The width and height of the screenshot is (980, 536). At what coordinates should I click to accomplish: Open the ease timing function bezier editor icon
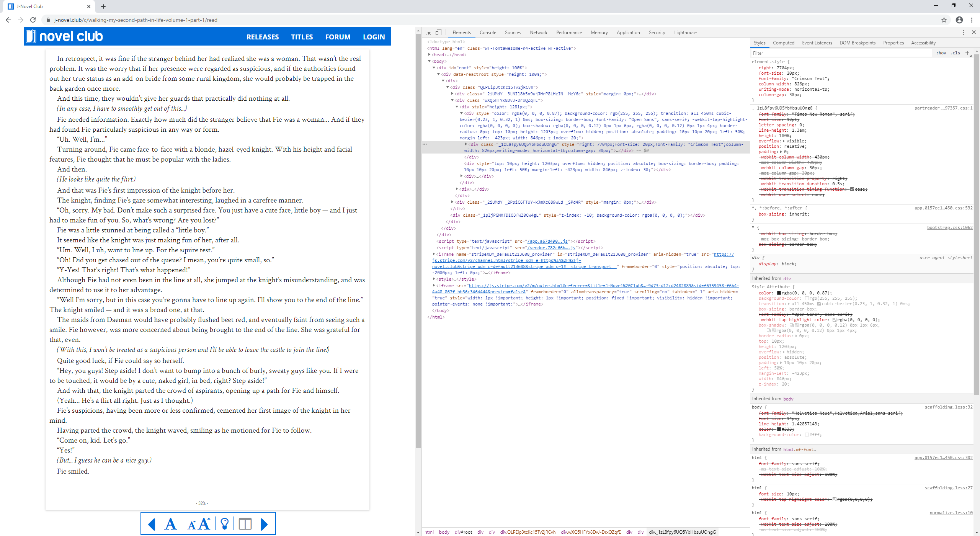[x=852, y=189]
